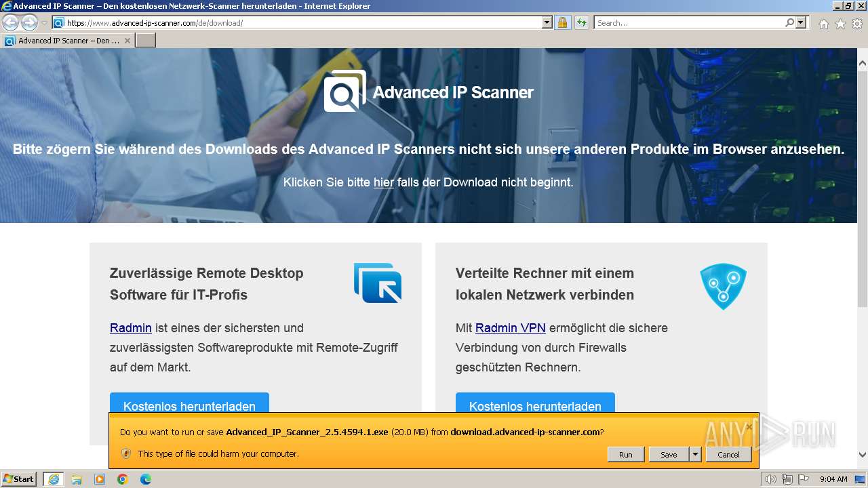The height and width of the screenshot is (488, 868).
Task: Refresh the page with the refresh icon
Action: [x=581, y=23]
